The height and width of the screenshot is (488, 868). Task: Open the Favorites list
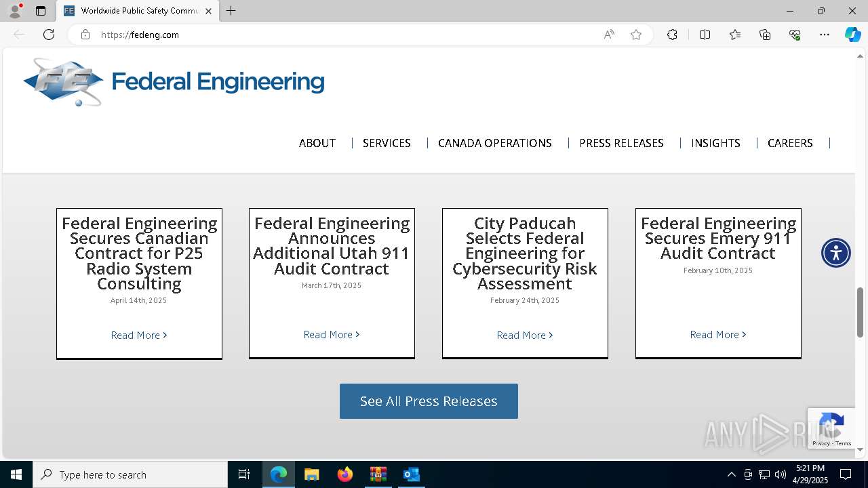735,35
